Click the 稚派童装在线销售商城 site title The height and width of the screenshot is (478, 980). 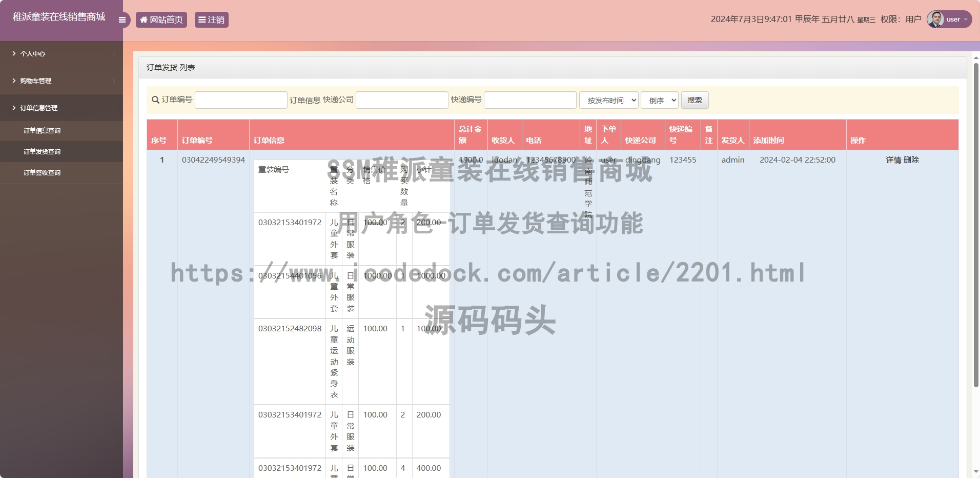(59, 17)
